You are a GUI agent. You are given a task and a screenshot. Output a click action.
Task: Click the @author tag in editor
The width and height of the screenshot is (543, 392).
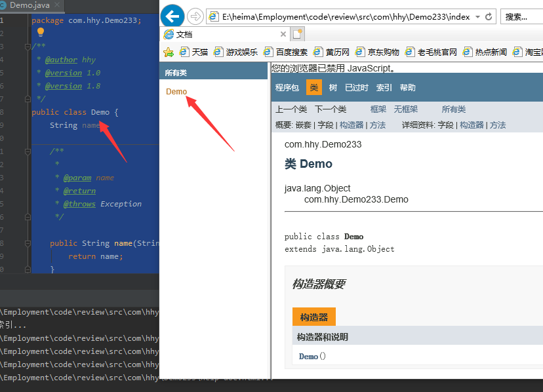[61, 60]
